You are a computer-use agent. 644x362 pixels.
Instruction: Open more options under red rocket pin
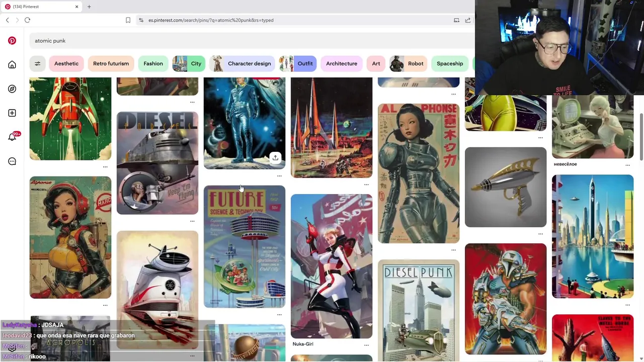click(105, 167)
